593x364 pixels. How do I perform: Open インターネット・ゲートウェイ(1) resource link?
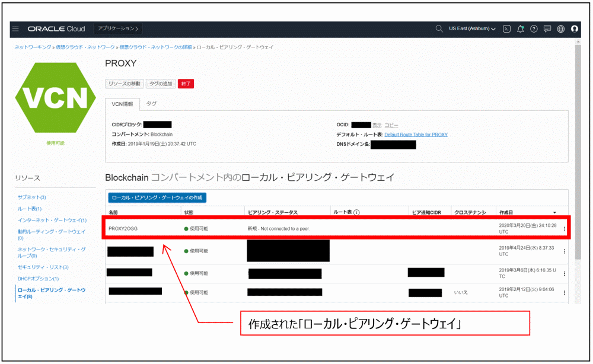[x=52, y=220]
